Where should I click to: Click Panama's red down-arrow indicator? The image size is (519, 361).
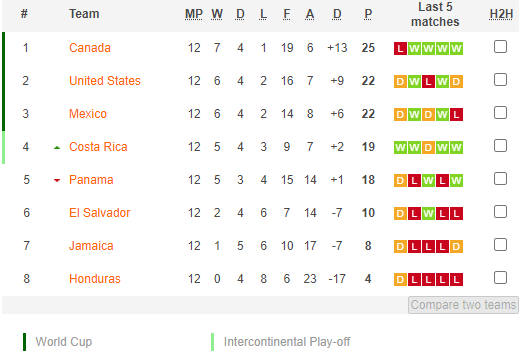coord(57,180)
